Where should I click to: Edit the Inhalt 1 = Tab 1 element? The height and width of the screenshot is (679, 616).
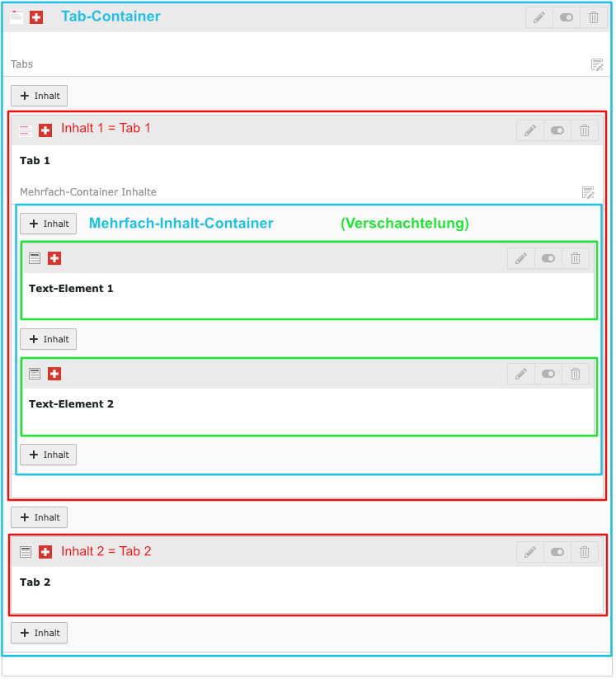point(530,130)
